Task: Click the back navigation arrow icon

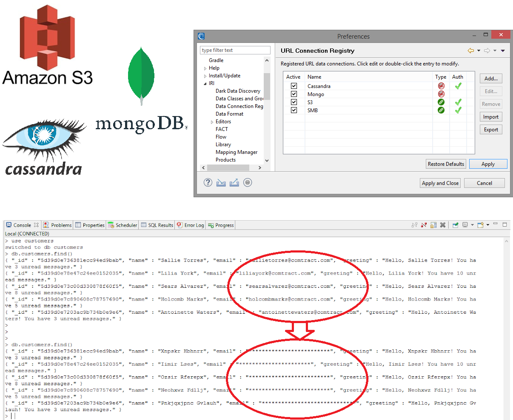Action: coord(471,51)
